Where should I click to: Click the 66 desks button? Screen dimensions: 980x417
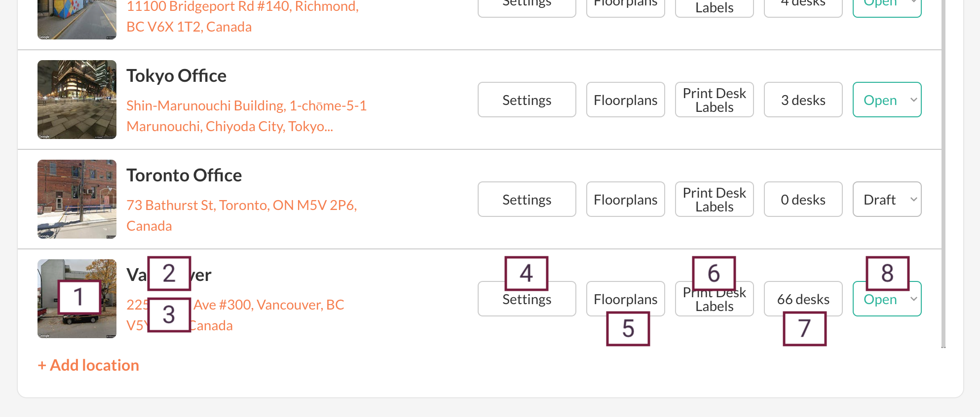pyautogui.click(x=803, y=299)
